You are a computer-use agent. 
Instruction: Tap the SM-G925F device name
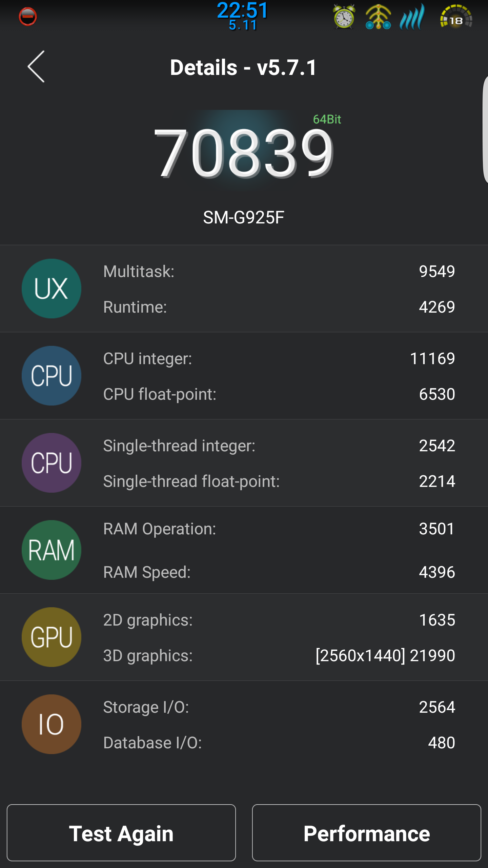[244, 217]
